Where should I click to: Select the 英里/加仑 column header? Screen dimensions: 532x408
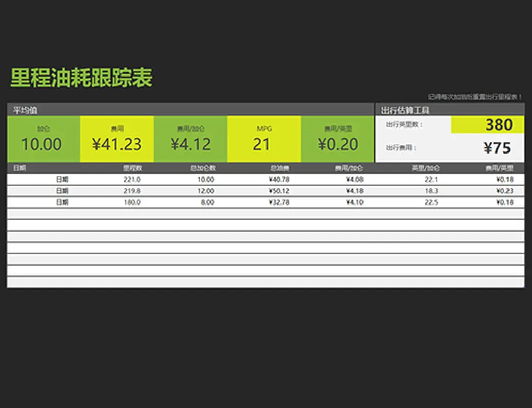coord(425,168)
